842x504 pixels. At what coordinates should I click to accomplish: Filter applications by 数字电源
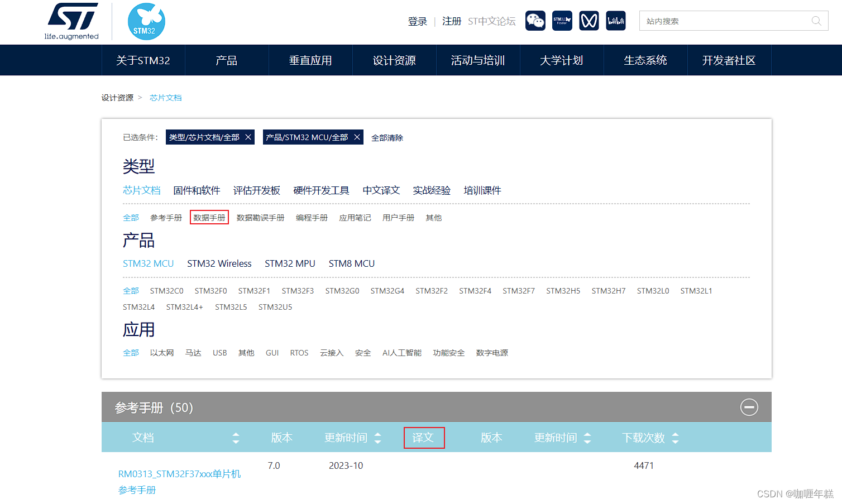pyautogui.click(x=492, y=353)
